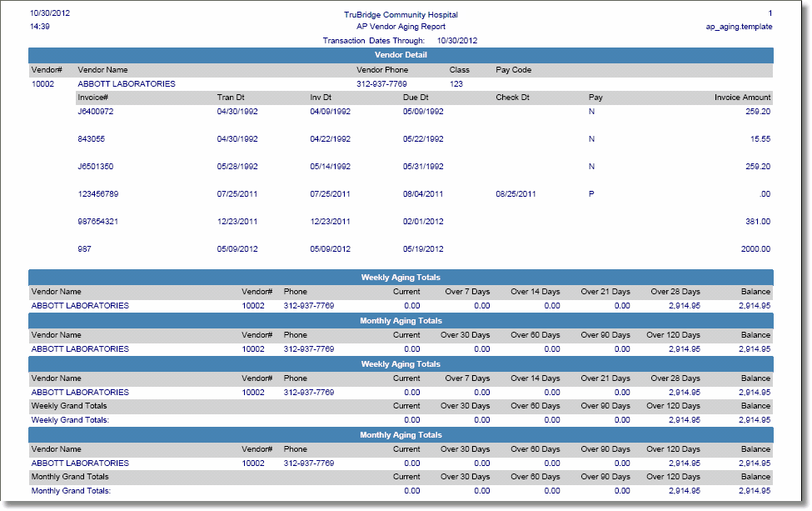The image size is (812, 511).
Task: Click the class value 123
Action: (x=456, y=84)
